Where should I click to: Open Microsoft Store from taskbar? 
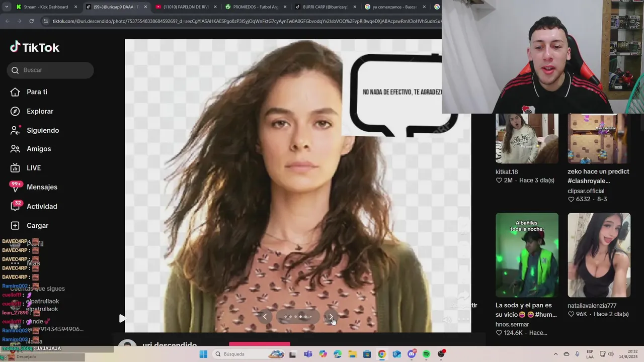[x=367, y=354]
